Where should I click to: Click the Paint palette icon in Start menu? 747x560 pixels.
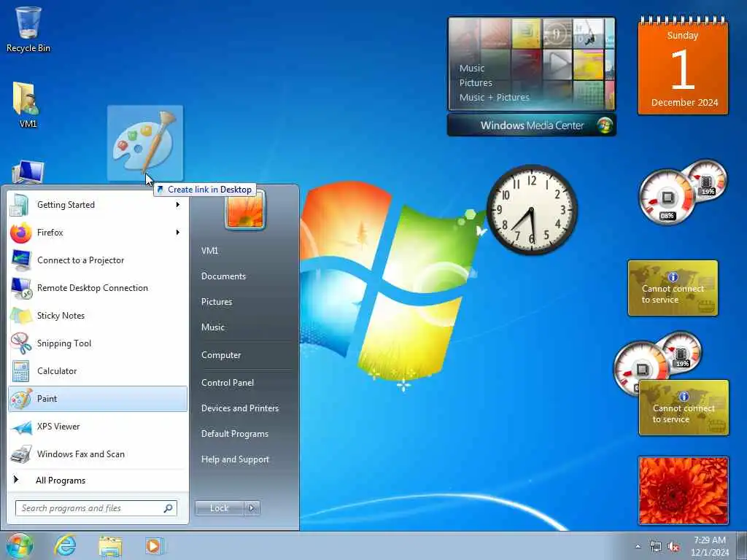21,399
